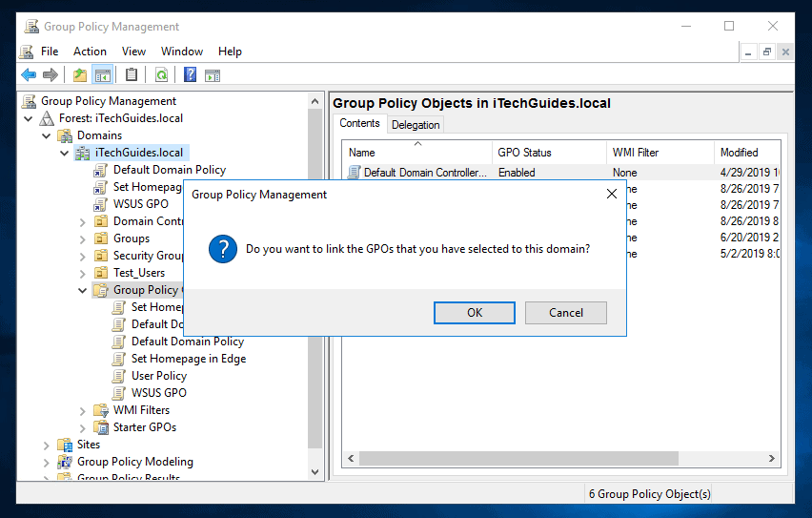Image resolution: width=812 pixels, height=518 pixels.
Task: Click OK to link the GPOs
Action: point(475,313)
